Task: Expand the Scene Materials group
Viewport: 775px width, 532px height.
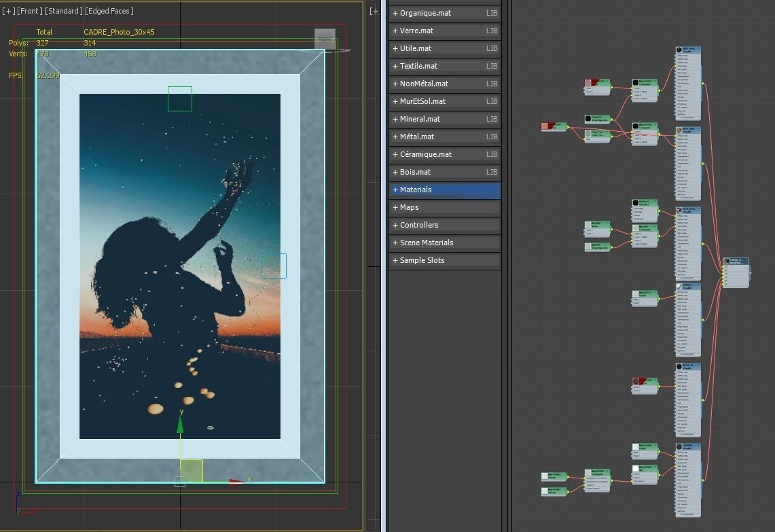Action: (444, 243)
